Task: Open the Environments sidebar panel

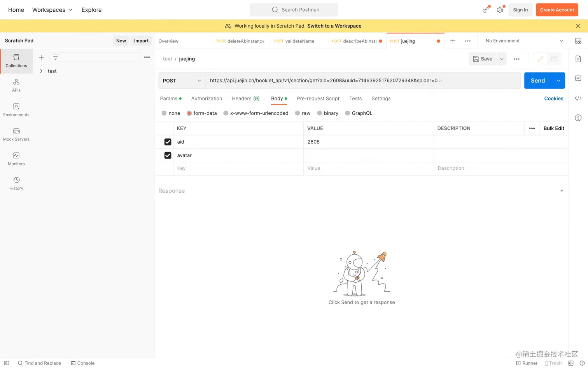Action: click(x=16, y=110)
